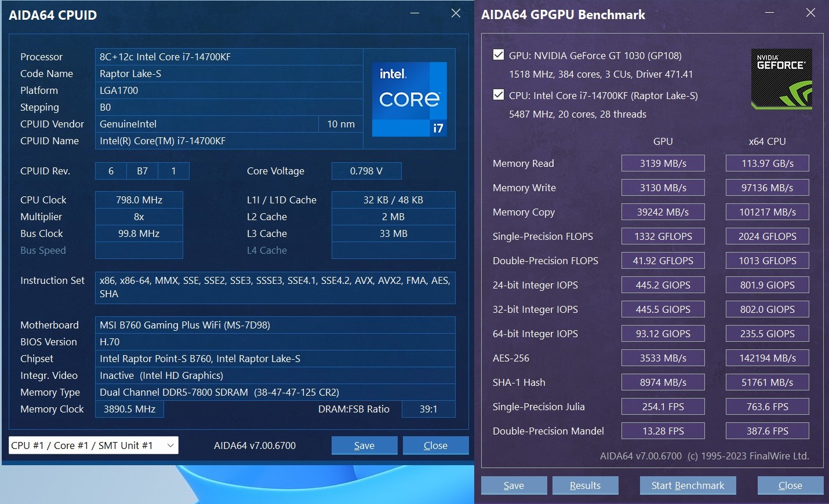Close the AIDA64 CPUID window via X
Viewport: 829px width, 504px height.
456,13
